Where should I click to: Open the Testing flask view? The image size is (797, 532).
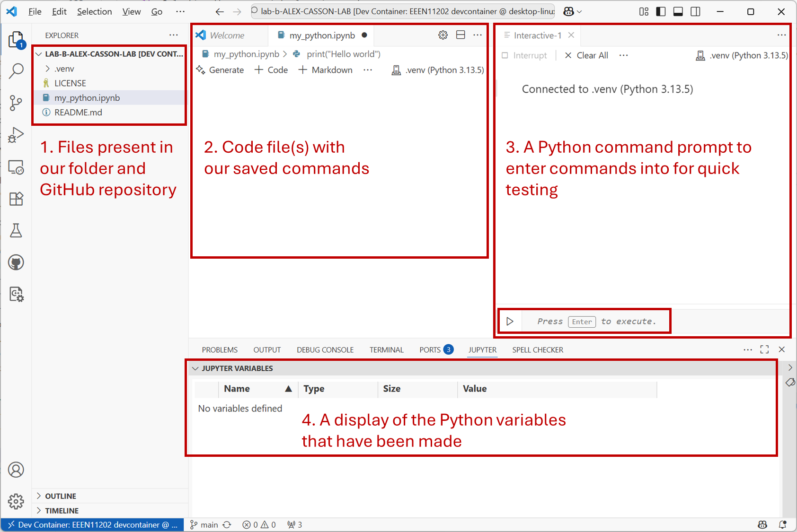16,231
